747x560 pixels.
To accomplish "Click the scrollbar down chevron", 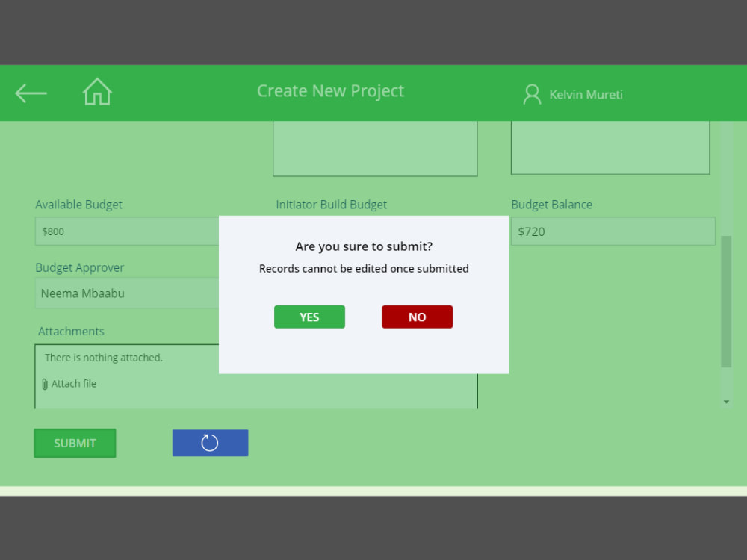I will tap(725, 401).
